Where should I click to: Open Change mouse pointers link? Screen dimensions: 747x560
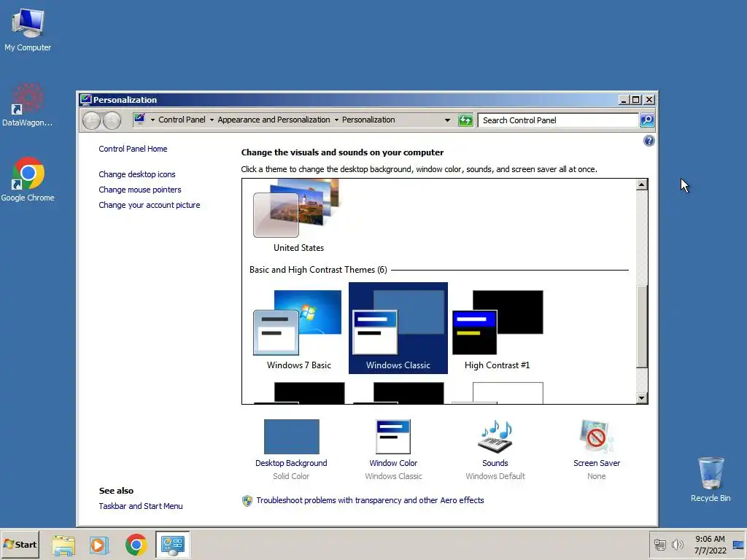click(139, 190)
